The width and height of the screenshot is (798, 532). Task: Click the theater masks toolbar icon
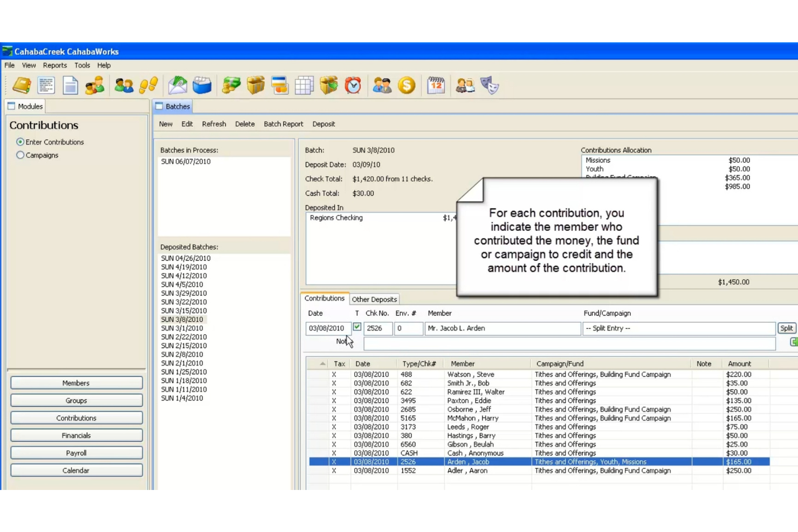490,85
